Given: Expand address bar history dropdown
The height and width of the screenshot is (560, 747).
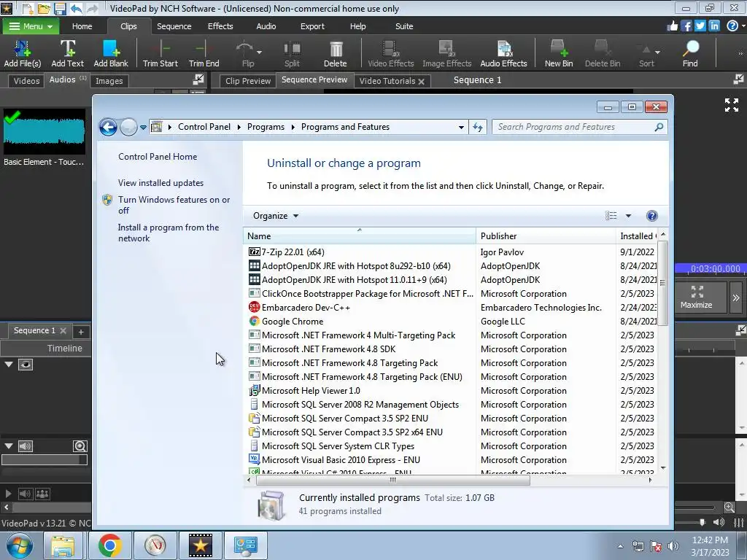Looking at the screenshot, I should 461,127.
